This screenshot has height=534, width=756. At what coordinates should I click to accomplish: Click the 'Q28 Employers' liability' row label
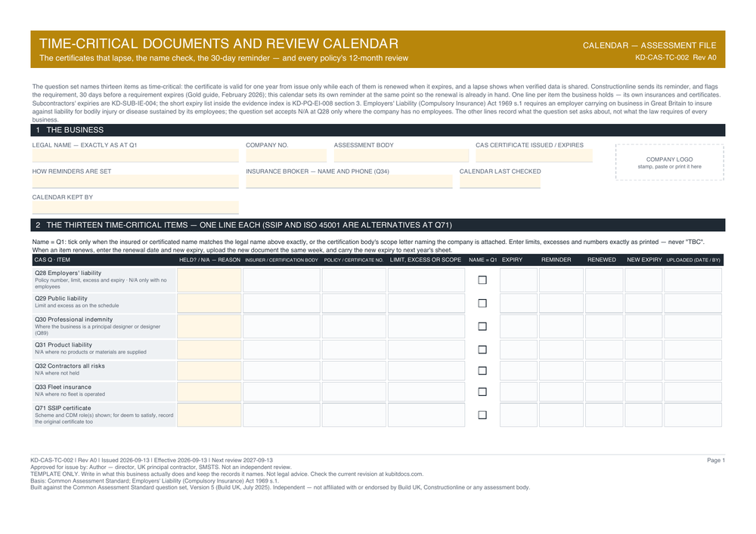click(68, 273)
